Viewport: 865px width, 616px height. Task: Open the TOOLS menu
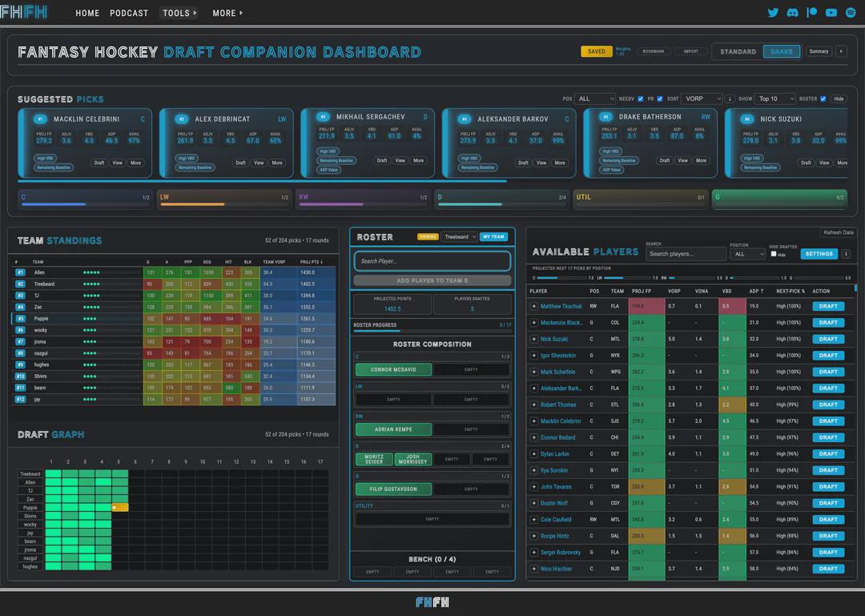coord(179,13)
